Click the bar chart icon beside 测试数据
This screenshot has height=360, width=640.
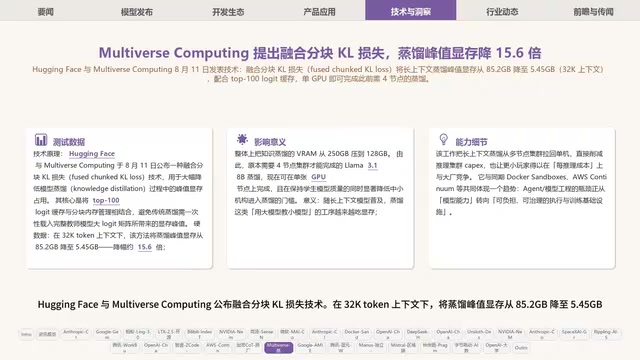[x=41, y=140]
